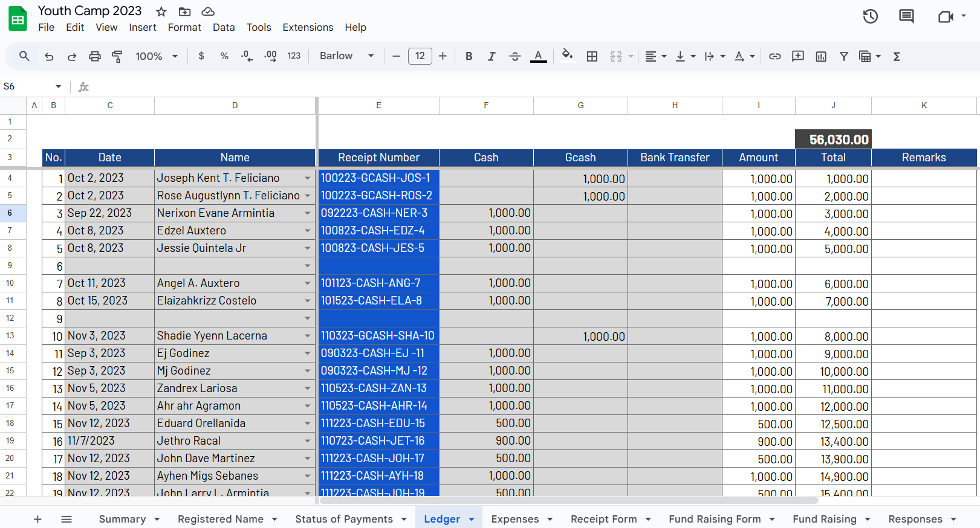
Task: Expand the name dropdown for Joseph Kent T. Feliciano
Action: pyautogui.click(x=307, y=178)
